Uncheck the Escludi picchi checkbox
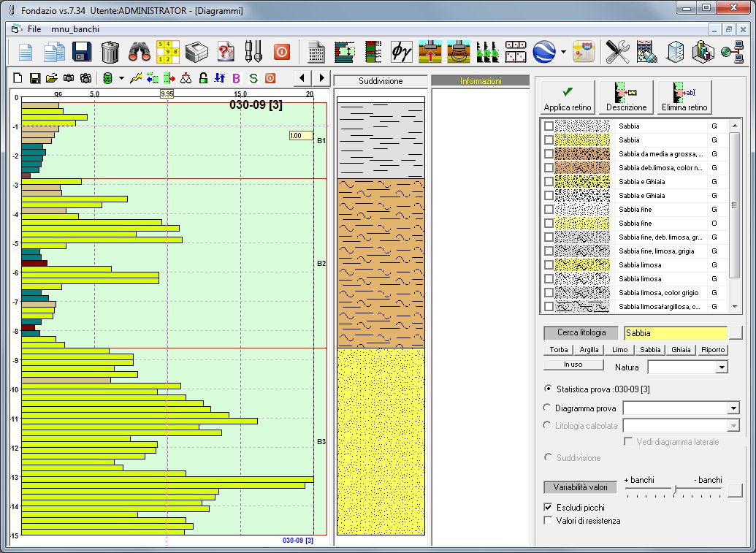 [548, 507]
